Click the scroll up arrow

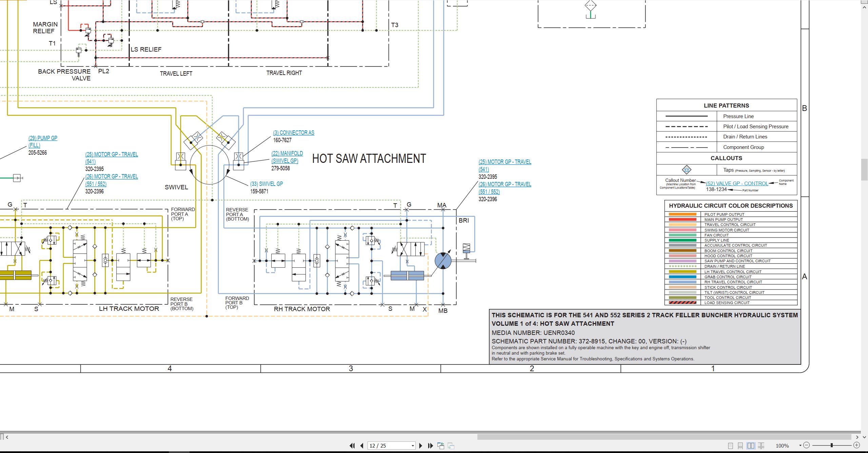pyautogui.click(x=865, y=7)
